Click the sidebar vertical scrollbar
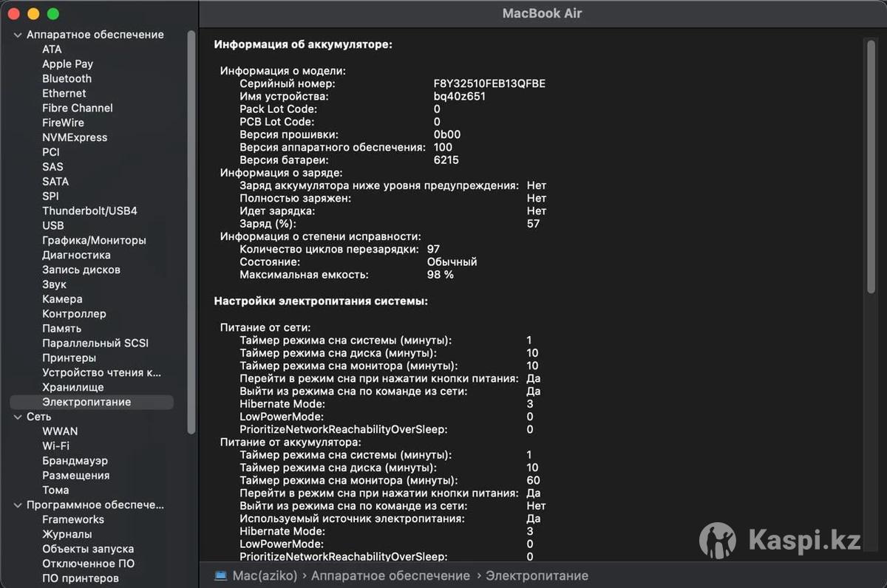The width and height of the screenshot is (887, 588). pyautogui.click(x=192, y=222)
